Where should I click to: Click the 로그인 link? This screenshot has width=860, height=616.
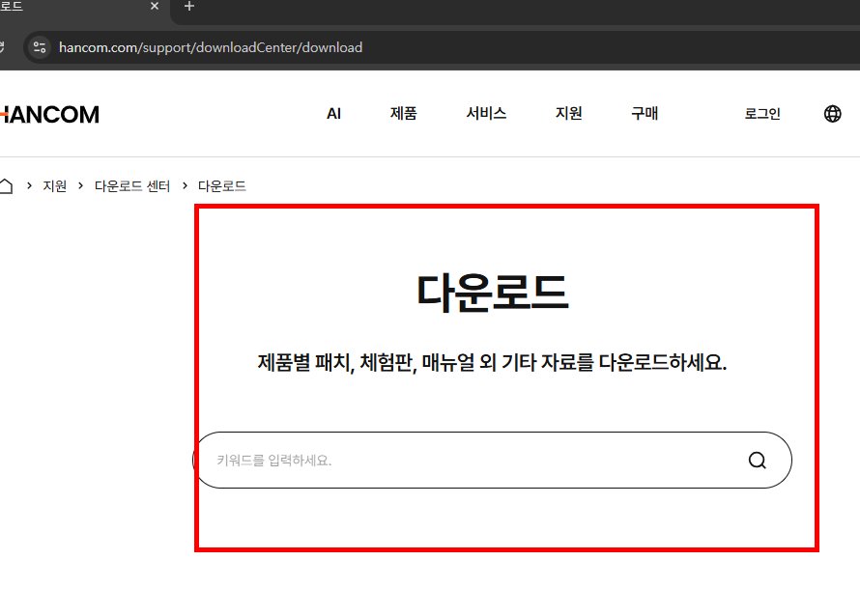pyautogui.click(x=762, y=113)
